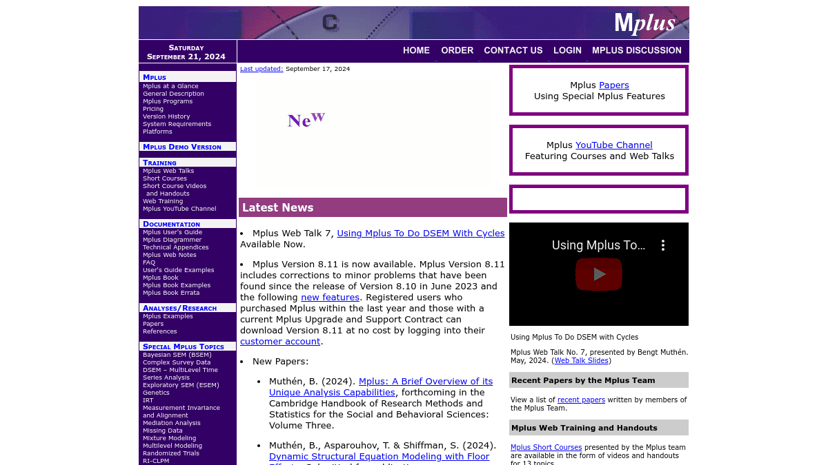Image resolution: width=828 pixels, height=465 pixels.
Task: Click the empty purple-bordered box
Action: point(598,200)
